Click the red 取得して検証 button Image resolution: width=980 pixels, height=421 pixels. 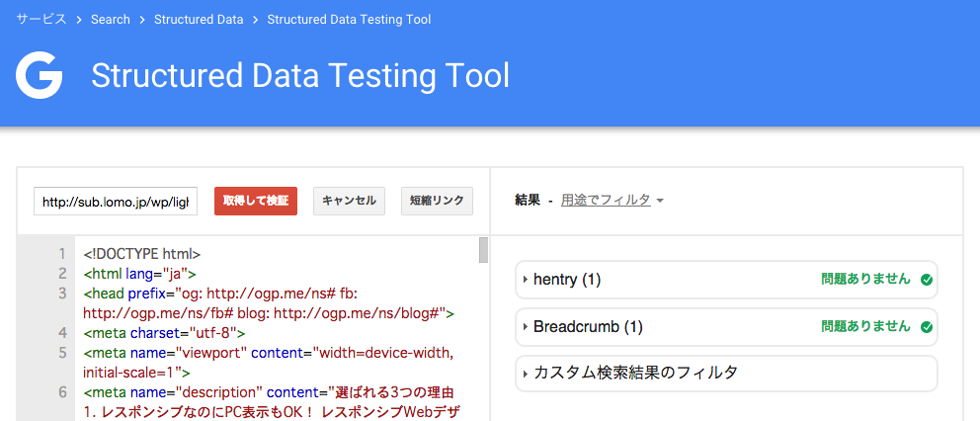click(x=256, y=201)
